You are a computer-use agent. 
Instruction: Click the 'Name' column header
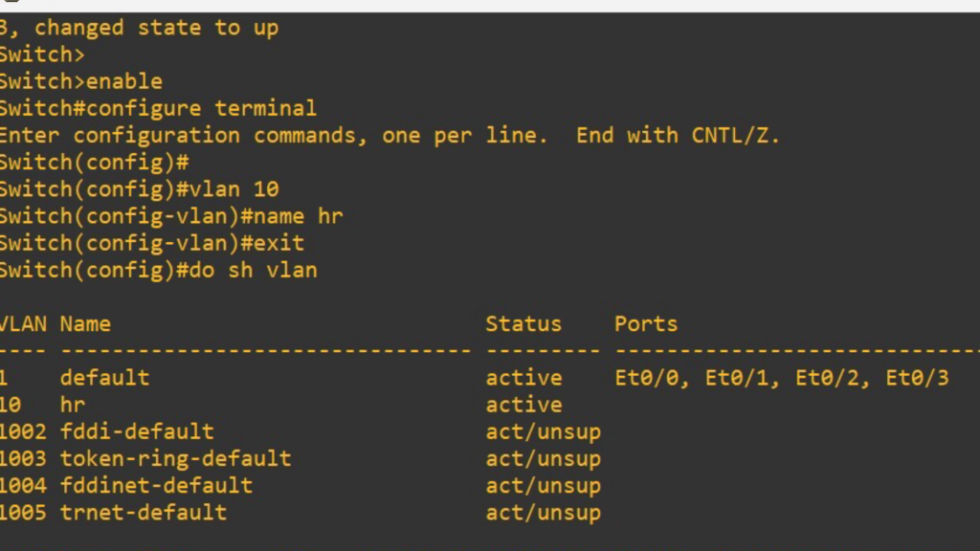point(85,323)
